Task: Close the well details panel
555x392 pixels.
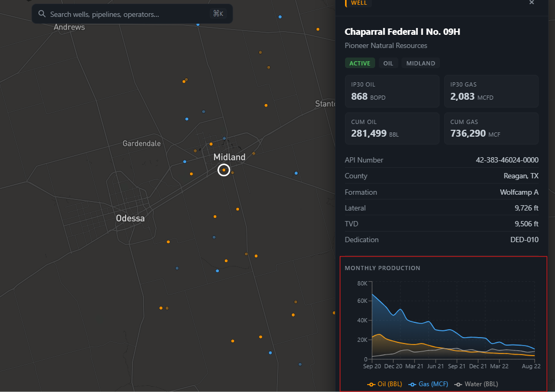Action: (x=531, y=3)
